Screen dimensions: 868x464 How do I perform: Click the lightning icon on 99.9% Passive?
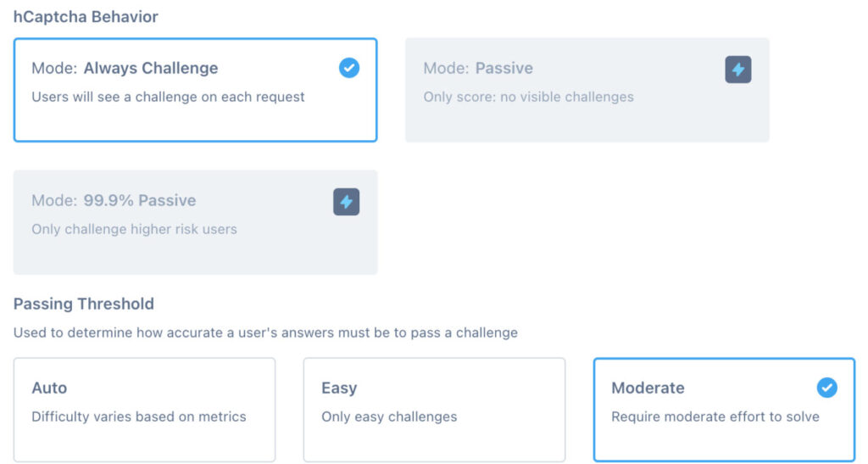[346, 202]
